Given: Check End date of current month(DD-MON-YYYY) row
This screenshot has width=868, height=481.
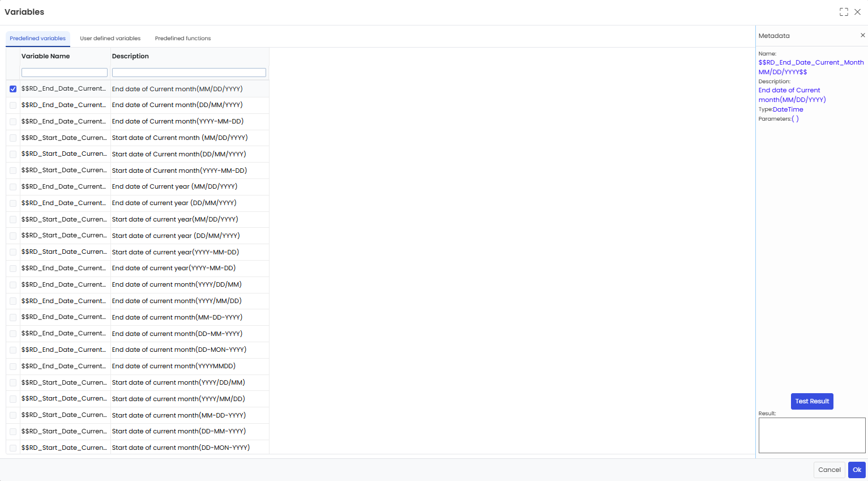Looking at the screenshot, I should click(13, 350).
